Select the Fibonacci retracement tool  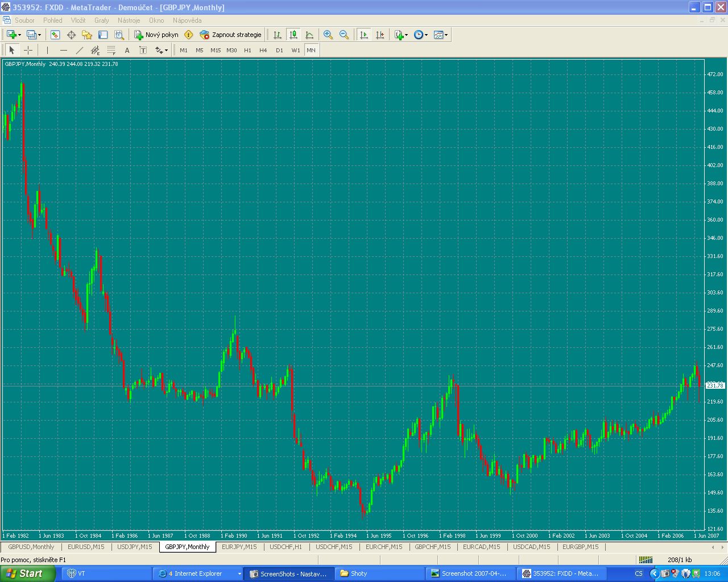pyautogui.click(x=111, y=50)
